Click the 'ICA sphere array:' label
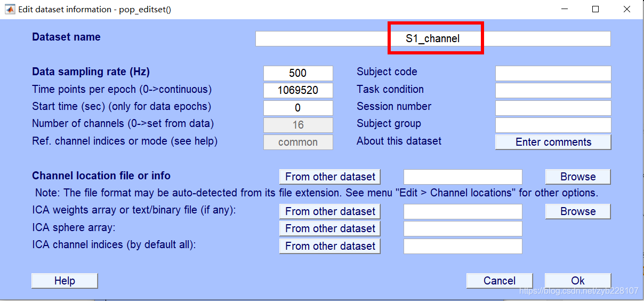 click(x=74, y=227)
